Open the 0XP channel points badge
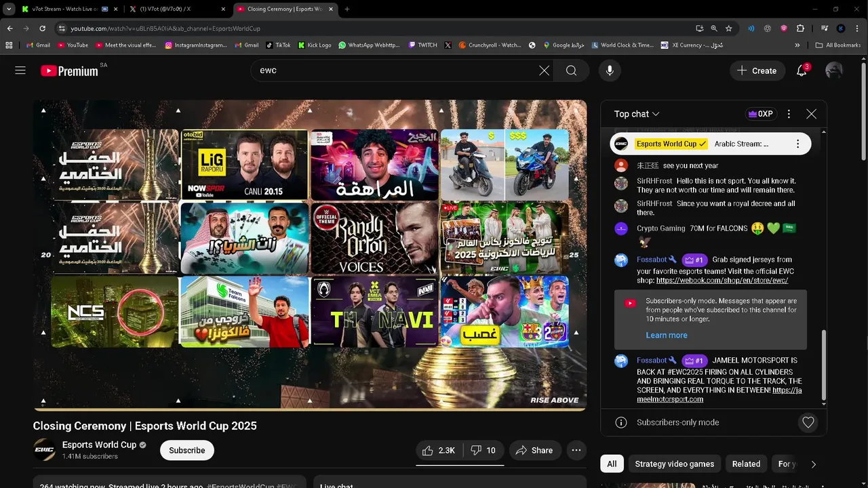The width and height of the screenshot is (868, 488). [x=760, y=114]
